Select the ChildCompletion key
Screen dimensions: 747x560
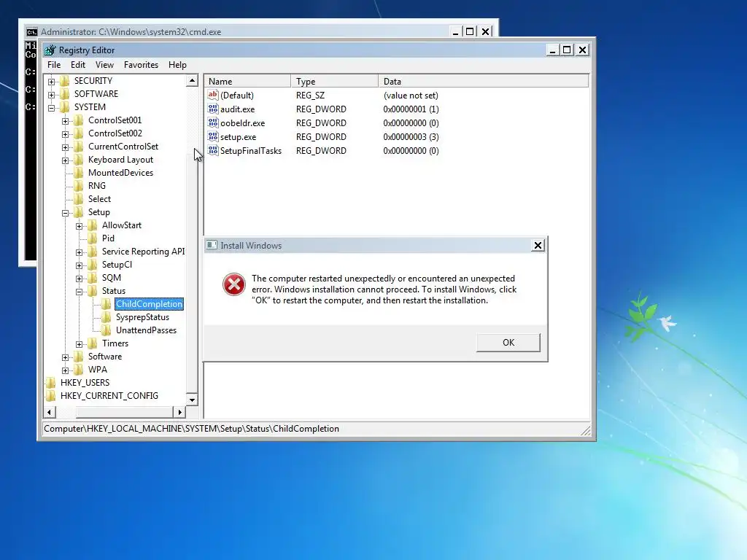[149, 304]
